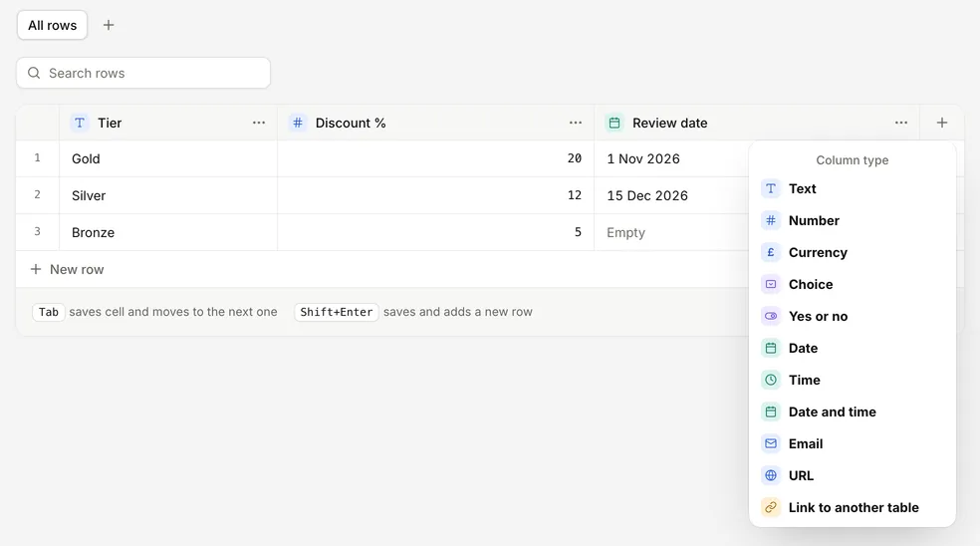Image resolution: width=980 pixels, height=546 pixels.
Task: Click the Date and time calendar icon
Action: click(771, 412)
